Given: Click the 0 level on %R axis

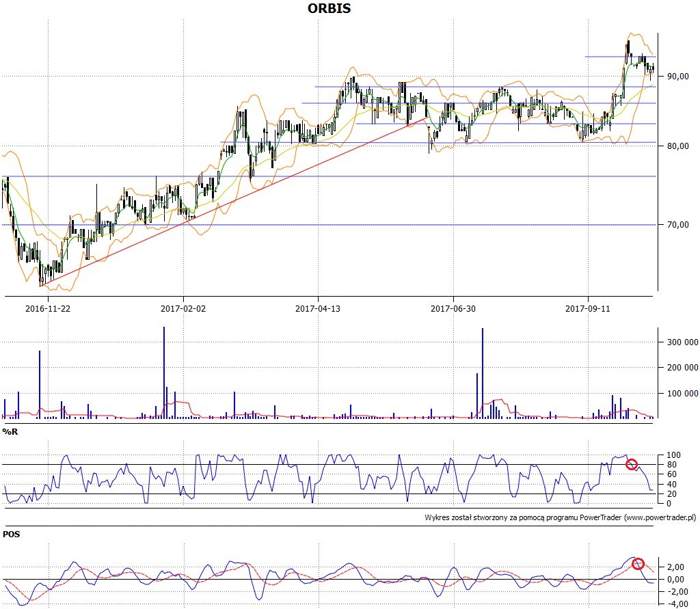Looking at the screenshot, I should tap(669, 504).
